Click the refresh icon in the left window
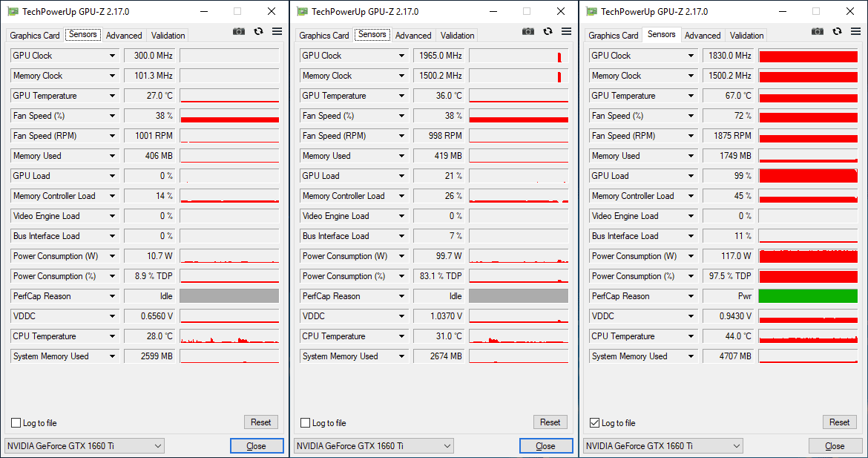 [258, 31]
